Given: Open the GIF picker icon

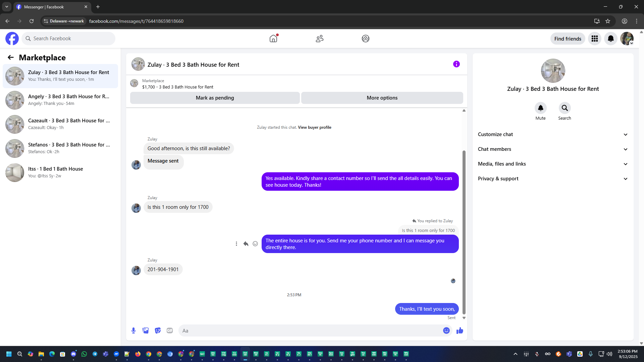Looking at the screenshot, I should point(170,330).
